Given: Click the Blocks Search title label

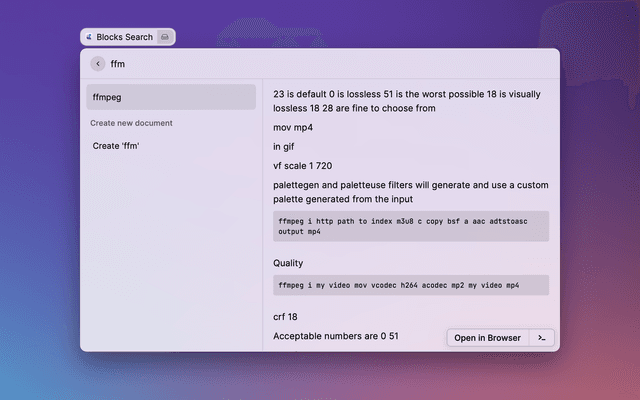Looking at the screenshot, I should tap(124, 37).
